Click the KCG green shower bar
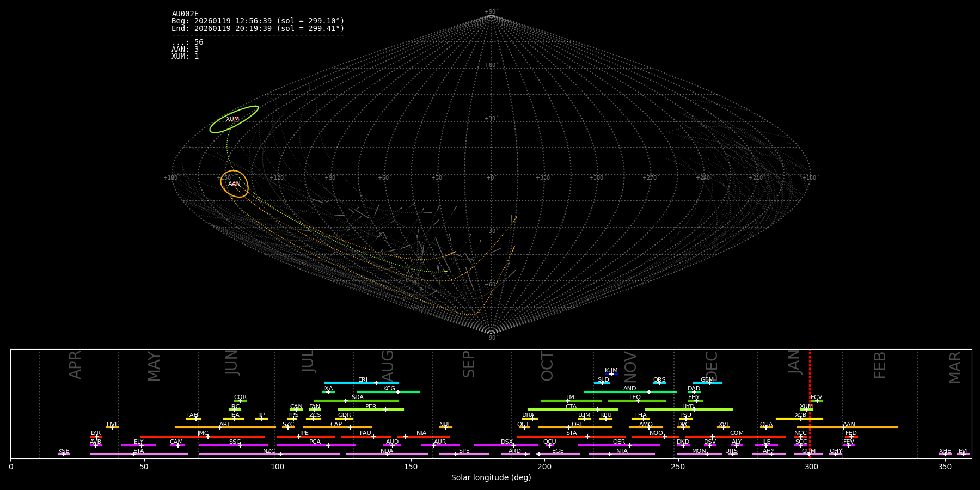Screen dimensions: 980x490 (388, 392)
